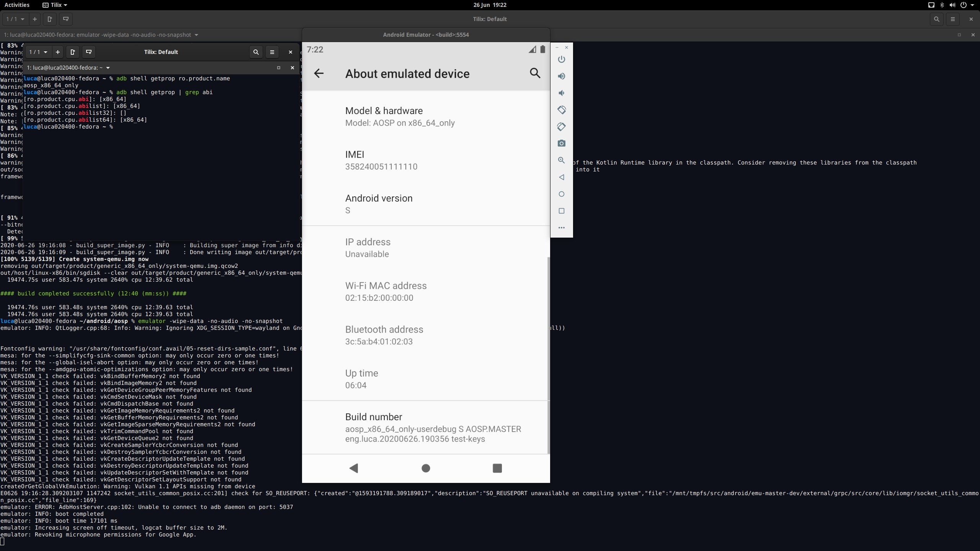Click the emulator volume down icon

click(561, 93)
